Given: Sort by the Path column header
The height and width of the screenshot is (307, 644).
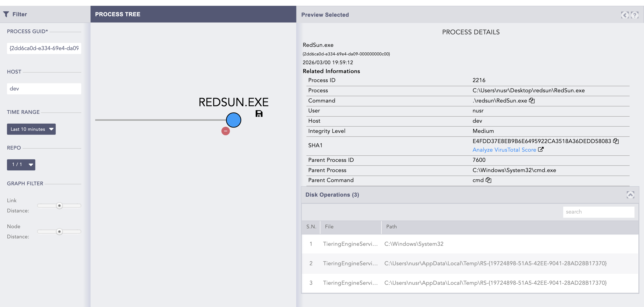Looking at the screenshot, I should pyautogui.click(x=391, y=227).
